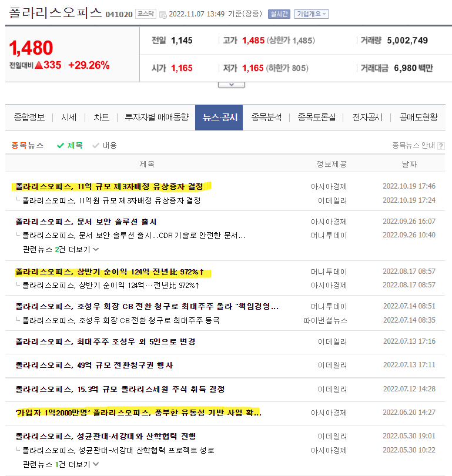
Task: Toggle the 실시간 real-time button
Action: point(279,14)
